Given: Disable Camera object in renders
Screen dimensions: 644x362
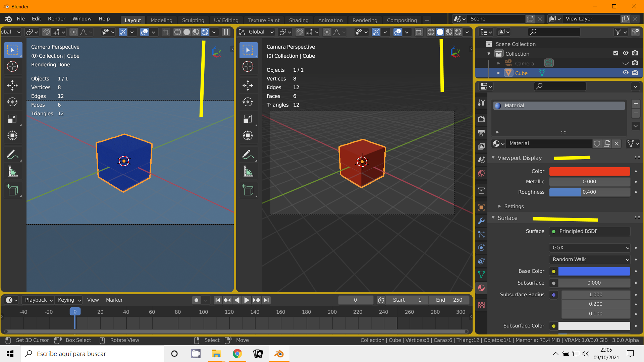Looking at the screenshot, I should [635, 63].
